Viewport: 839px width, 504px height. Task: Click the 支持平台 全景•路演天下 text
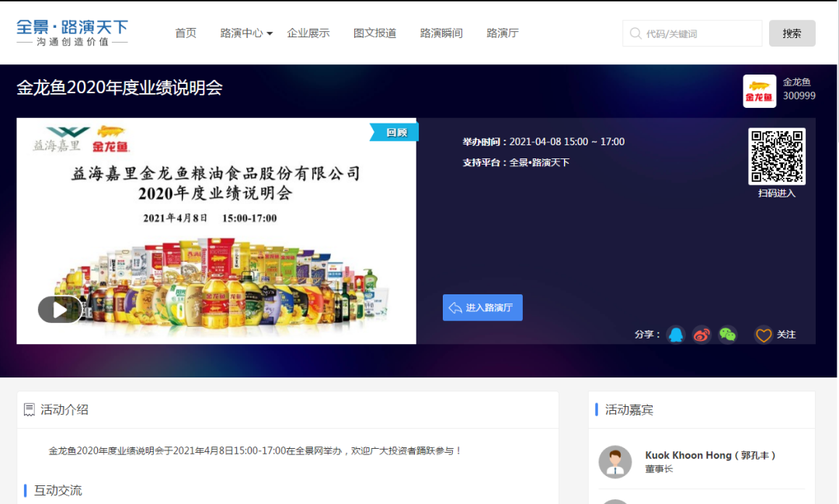coord(516,162)
